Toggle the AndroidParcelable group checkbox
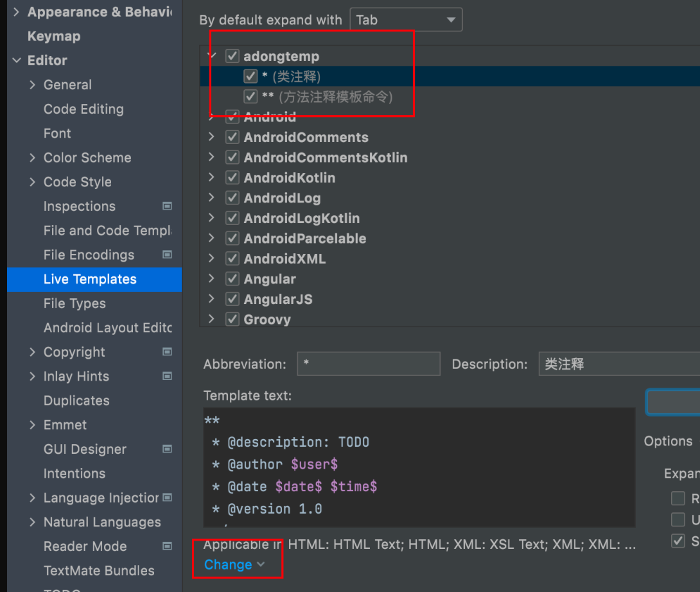The image size is (700, 592). click(x=232, y=238)
